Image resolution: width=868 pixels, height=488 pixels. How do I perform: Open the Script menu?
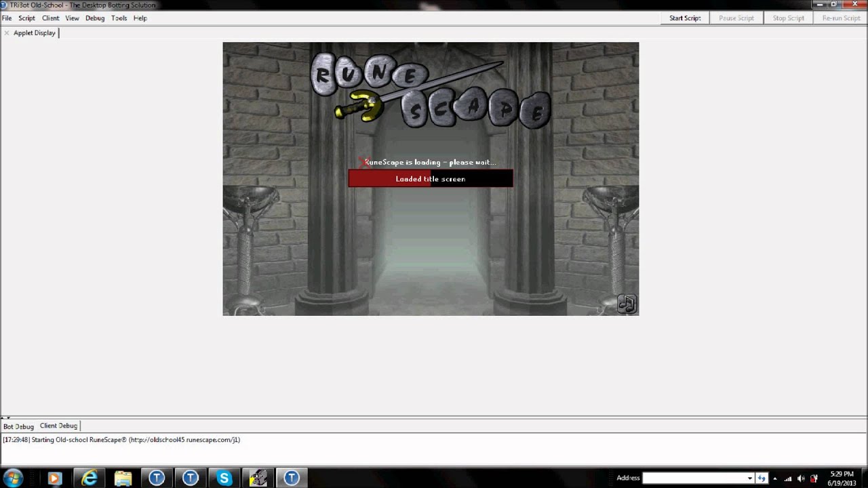pyautogui.click(x=26, y=18)
